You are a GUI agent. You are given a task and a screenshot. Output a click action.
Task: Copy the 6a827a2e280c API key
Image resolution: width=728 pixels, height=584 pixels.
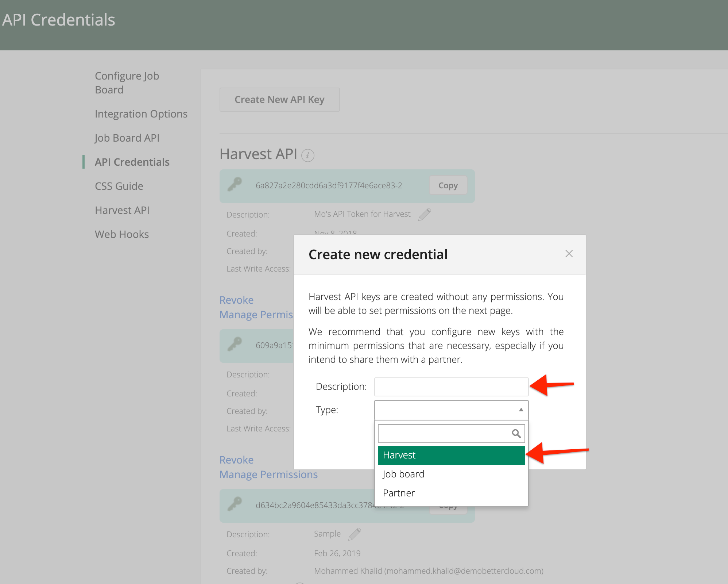tap(448, 185)
